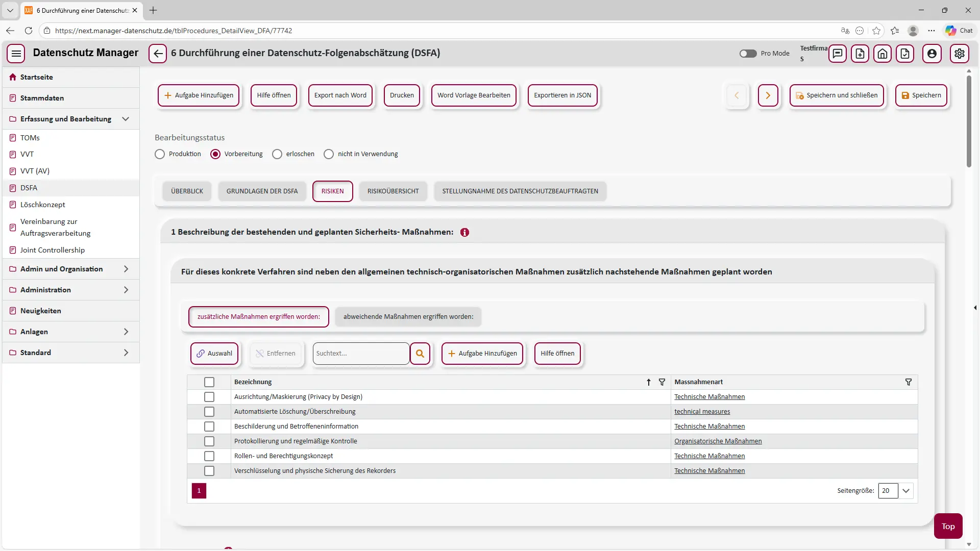Screen dimensions: 980x551
Task: Click the magnifier search icon next to Suchtext
Action: coord(420,354)
